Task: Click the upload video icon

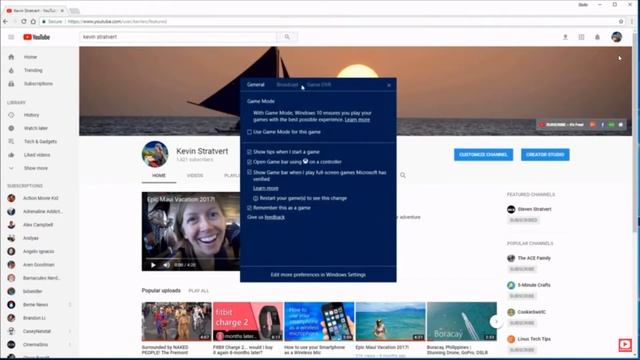Action: [x=565, y=37]
